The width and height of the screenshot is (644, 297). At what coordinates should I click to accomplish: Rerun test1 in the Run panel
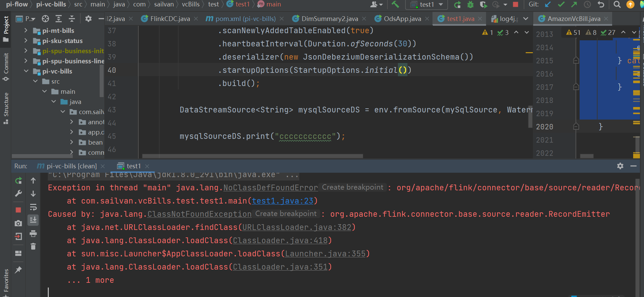(19, 181)
